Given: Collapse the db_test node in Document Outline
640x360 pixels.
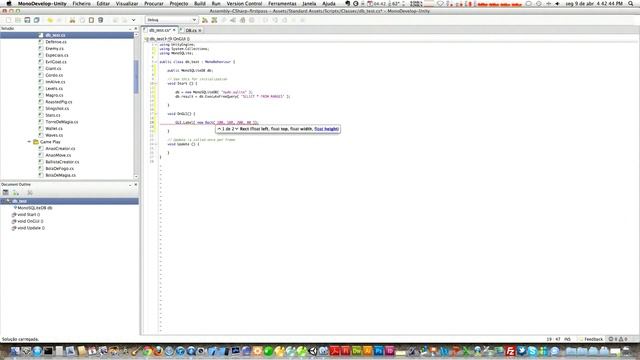Looking at the screenshot, I should point(3,201).
